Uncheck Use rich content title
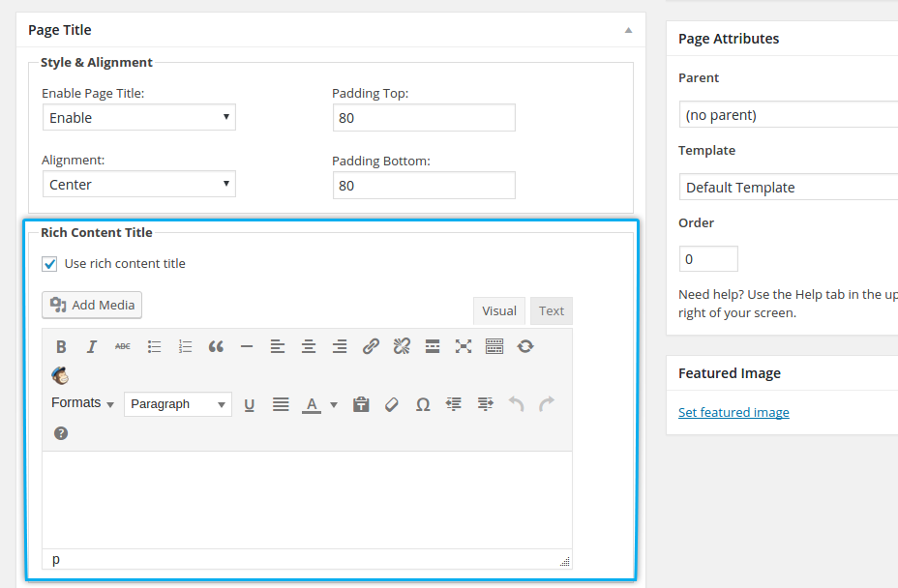The height and width of the screenshot is (588, 898). point(49,264)
